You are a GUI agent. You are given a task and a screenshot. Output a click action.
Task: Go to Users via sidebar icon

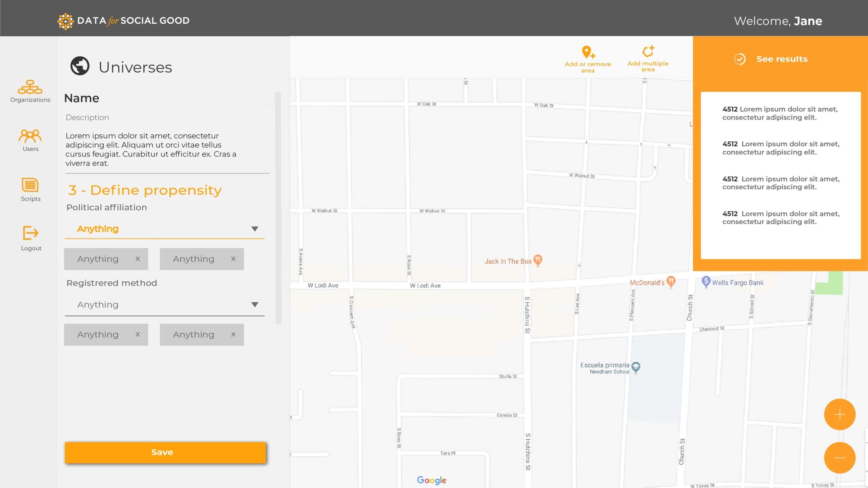[x=30, y=136]
